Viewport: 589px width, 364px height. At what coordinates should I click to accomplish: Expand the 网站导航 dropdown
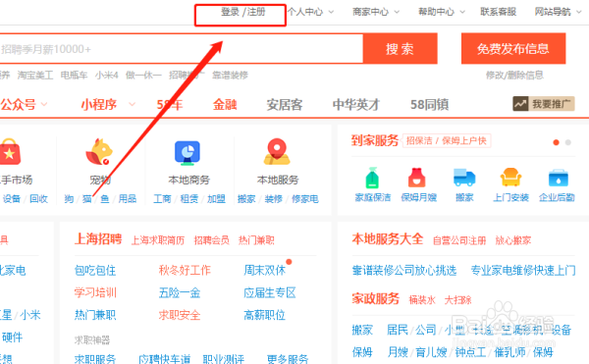click(559, 12)
